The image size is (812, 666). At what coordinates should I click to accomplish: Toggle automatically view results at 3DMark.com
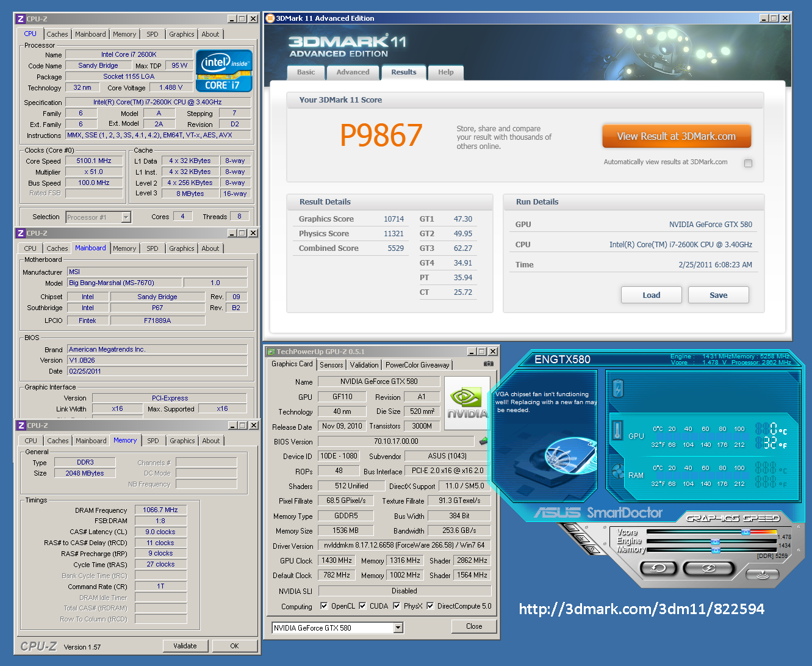tap(749, 163)
